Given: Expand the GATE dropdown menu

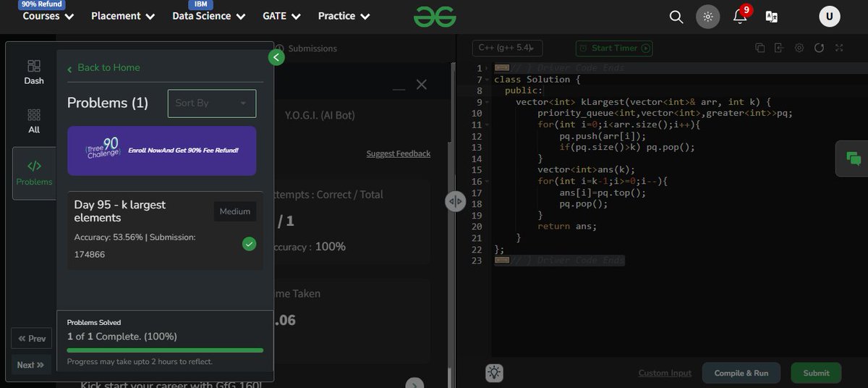Looking at the screenshot, I should click(281, 16).
